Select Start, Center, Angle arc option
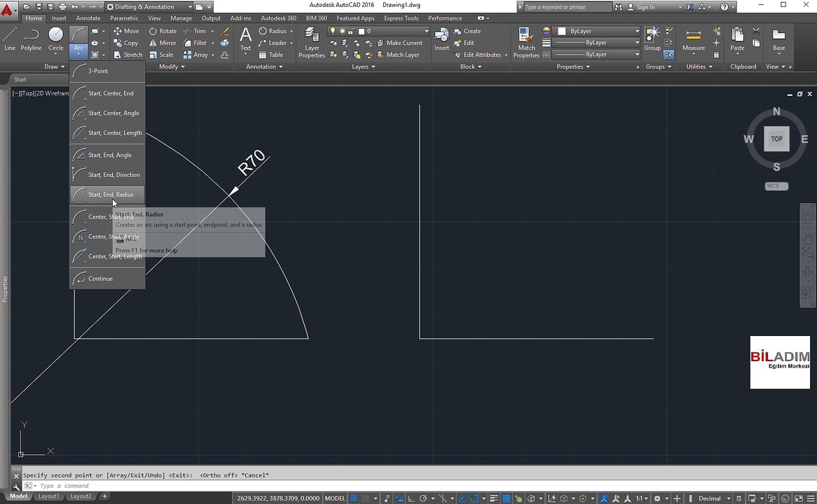 click(107, 113)
